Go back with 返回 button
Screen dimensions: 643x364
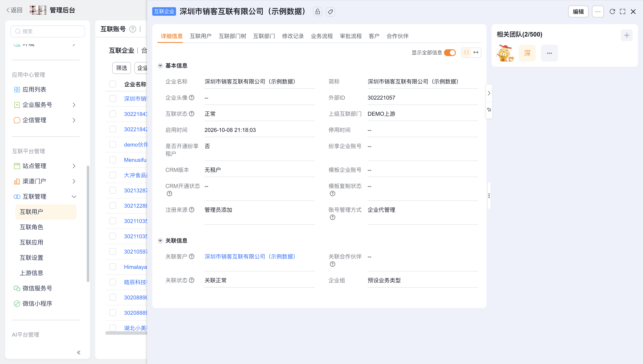(14, 10)
